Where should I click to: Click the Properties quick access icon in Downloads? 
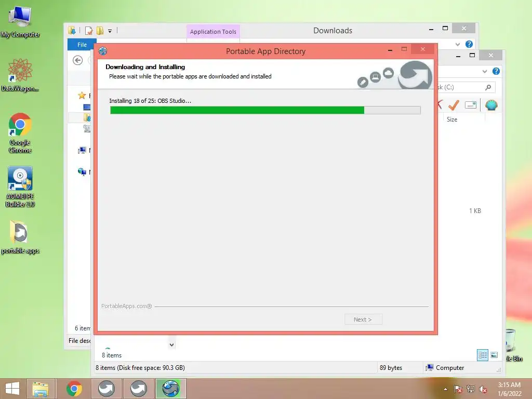(88, 31)
